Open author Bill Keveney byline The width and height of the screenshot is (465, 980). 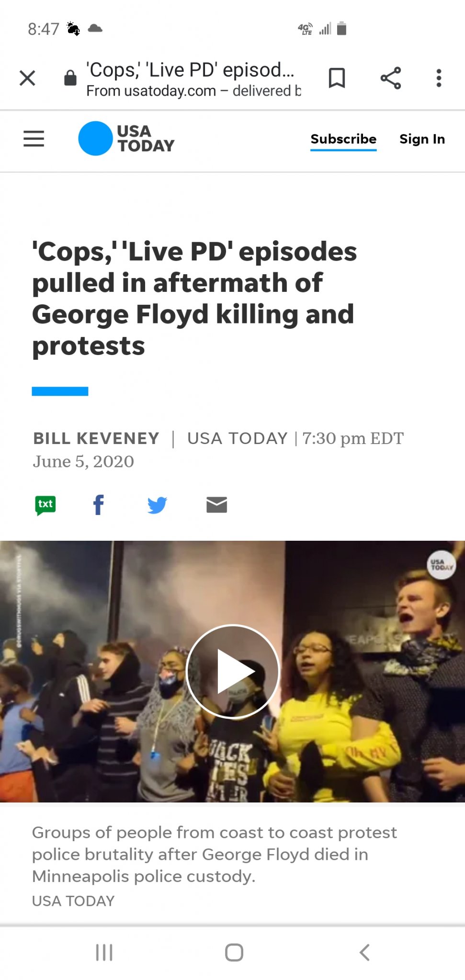tap(96, 438)
